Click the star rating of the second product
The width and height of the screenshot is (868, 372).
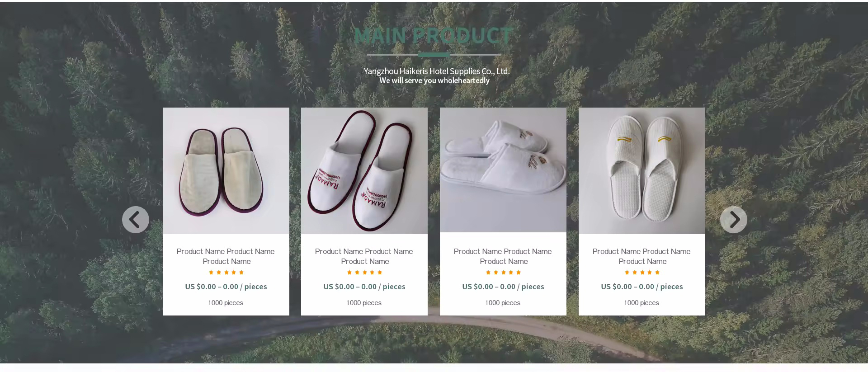click(x=364, y=272)
